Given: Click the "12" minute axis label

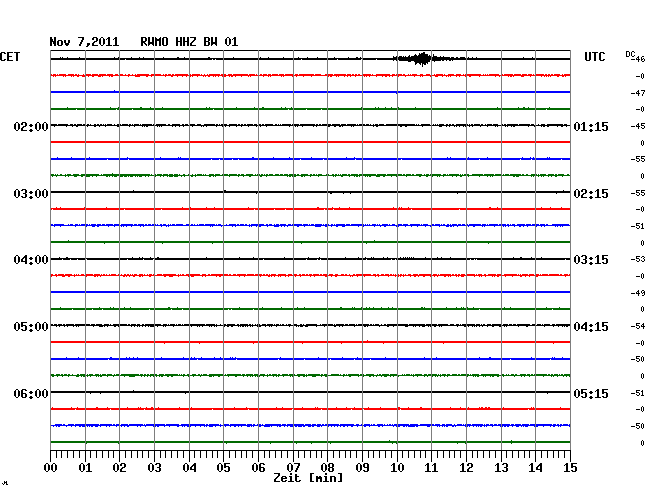Looking at the screenshot, I should point(466,467).
